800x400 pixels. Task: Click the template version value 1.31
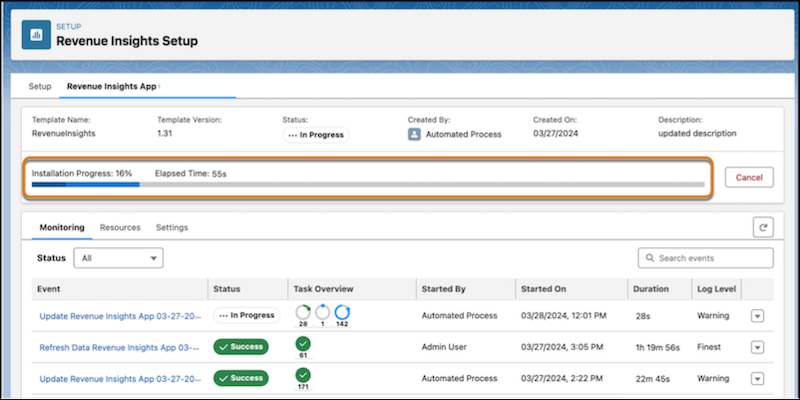(x=165, y=134)
